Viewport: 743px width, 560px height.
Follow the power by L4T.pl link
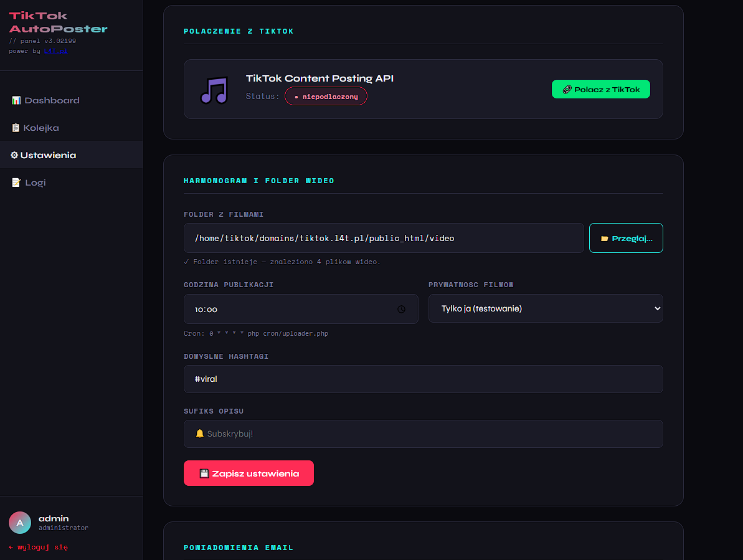[55, 51]
